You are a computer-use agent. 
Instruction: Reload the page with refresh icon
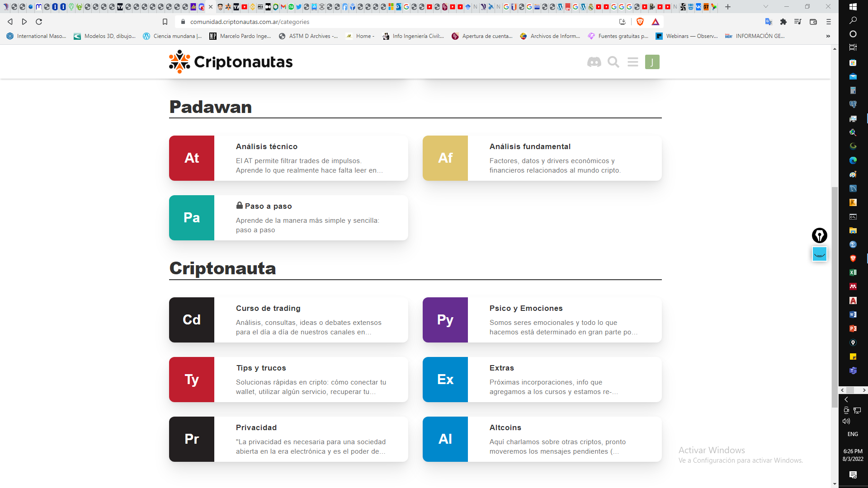[x=39, y=22]
